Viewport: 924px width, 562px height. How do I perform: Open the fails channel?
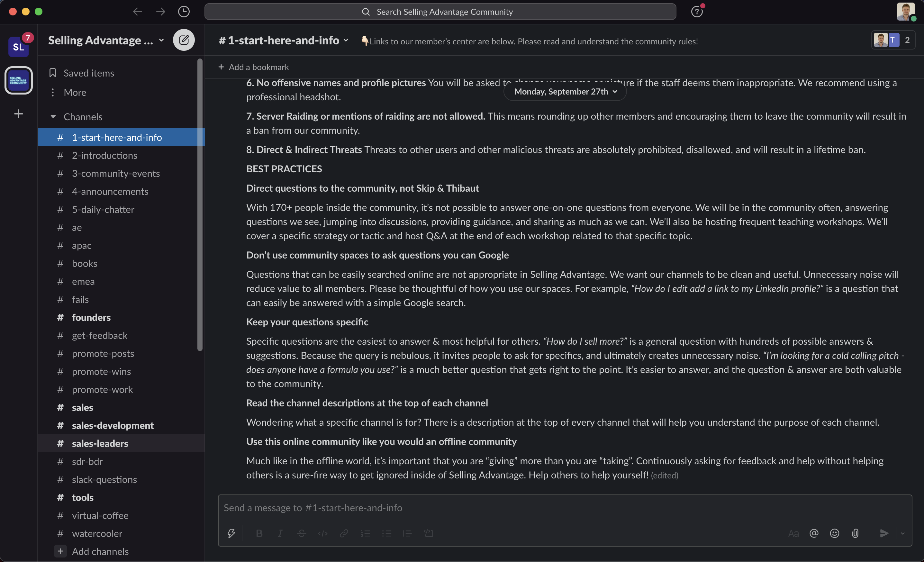point(121,299)
